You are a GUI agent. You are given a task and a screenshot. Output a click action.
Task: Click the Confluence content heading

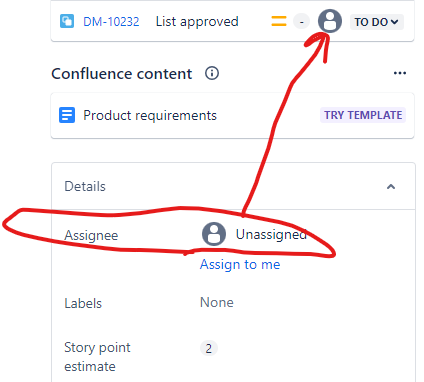122,74
